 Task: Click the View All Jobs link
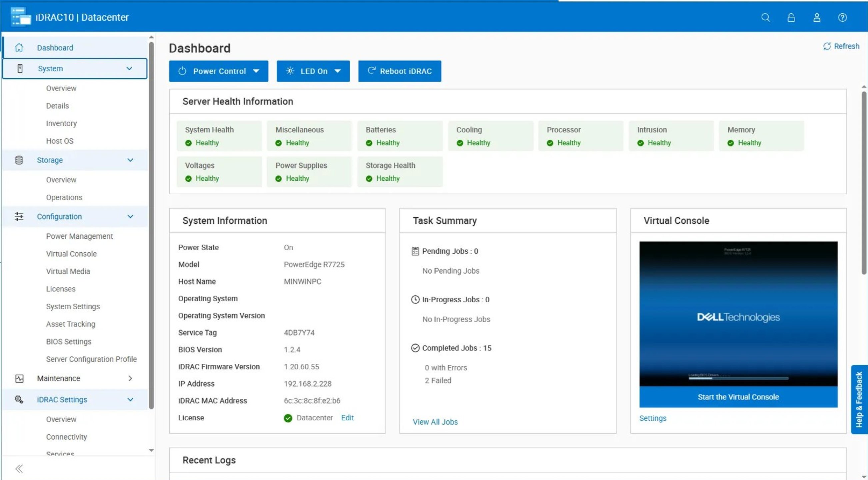pyautogui.click(x=435, y=422)
